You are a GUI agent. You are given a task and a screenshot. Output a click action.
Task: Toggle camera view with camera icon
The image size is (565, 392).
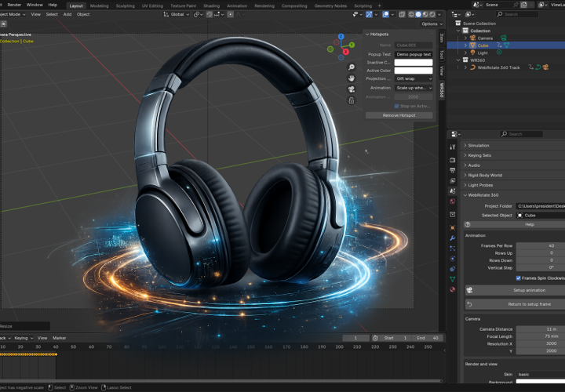[x=352, y=89]
